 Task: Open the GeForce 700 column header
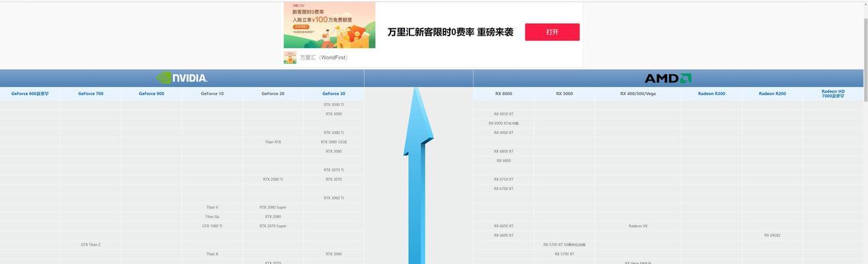(90, 94)
